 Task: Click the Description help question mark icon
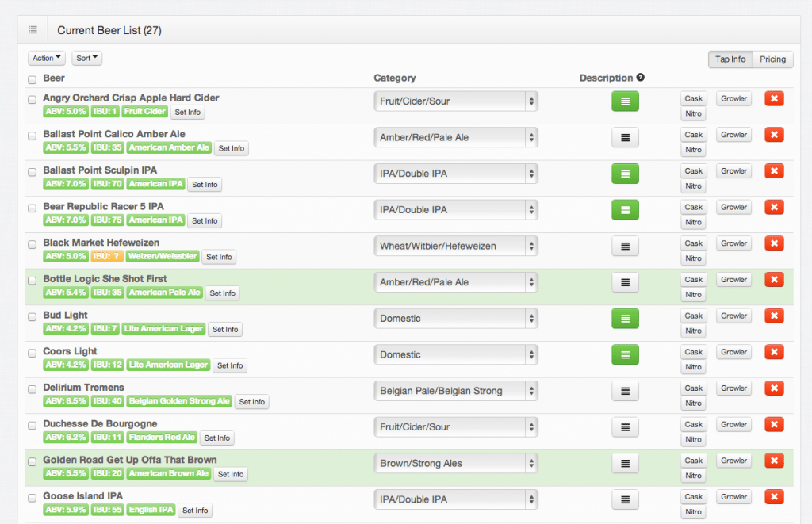point(641,77)
